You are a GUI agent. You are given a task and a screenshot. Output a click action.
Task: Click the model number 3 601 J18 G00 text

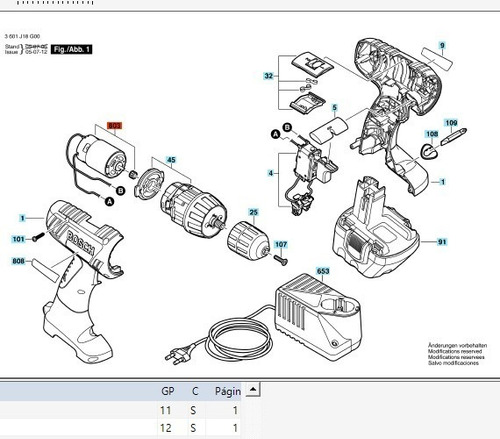tap(22, 36)
